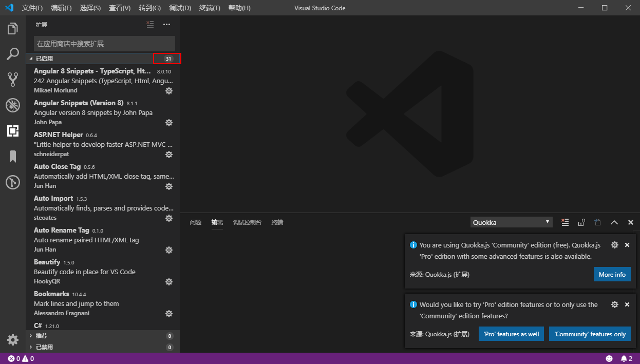Viewport: 640px width, 364px height.
Task: Open gear menu for Auto Import
Action: (169, 218)
